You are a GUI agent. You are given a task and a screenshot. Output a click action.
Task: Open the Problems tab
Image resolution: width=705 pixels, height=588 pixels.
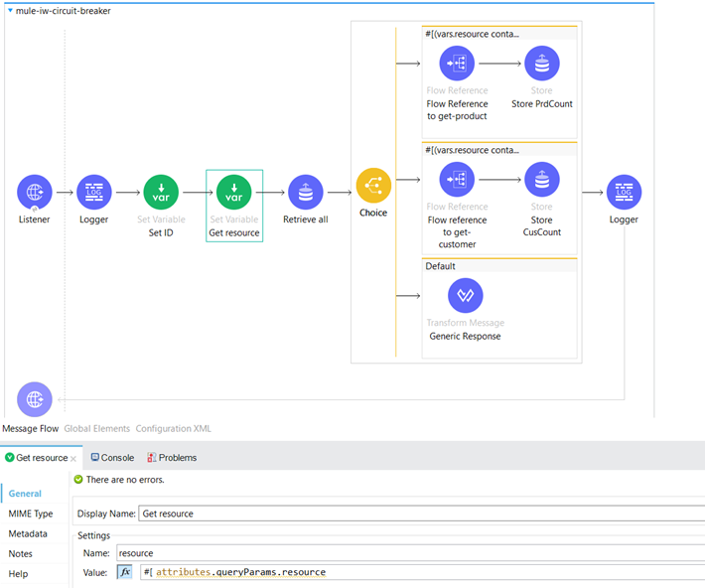(x=172, y=458)
